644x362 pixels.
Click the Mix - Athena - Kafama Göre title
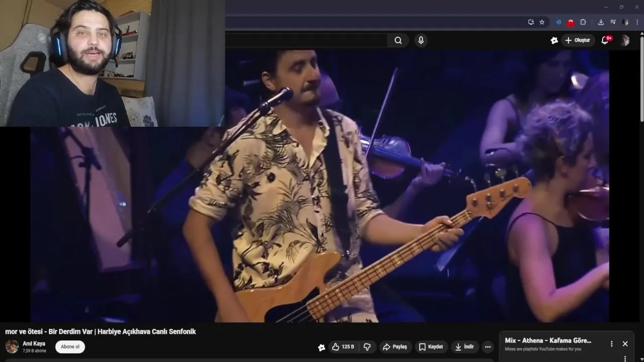548,341
